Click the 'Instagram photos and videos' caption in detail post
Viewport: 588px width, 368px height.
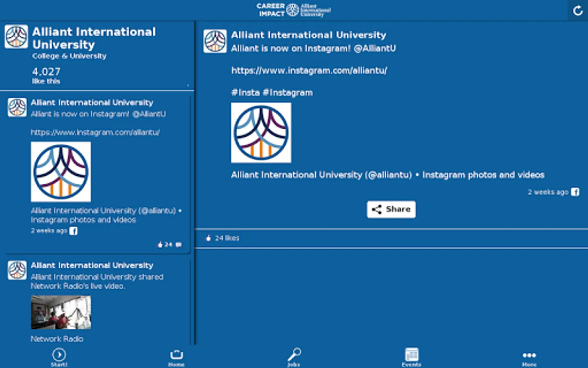(483, 175)
